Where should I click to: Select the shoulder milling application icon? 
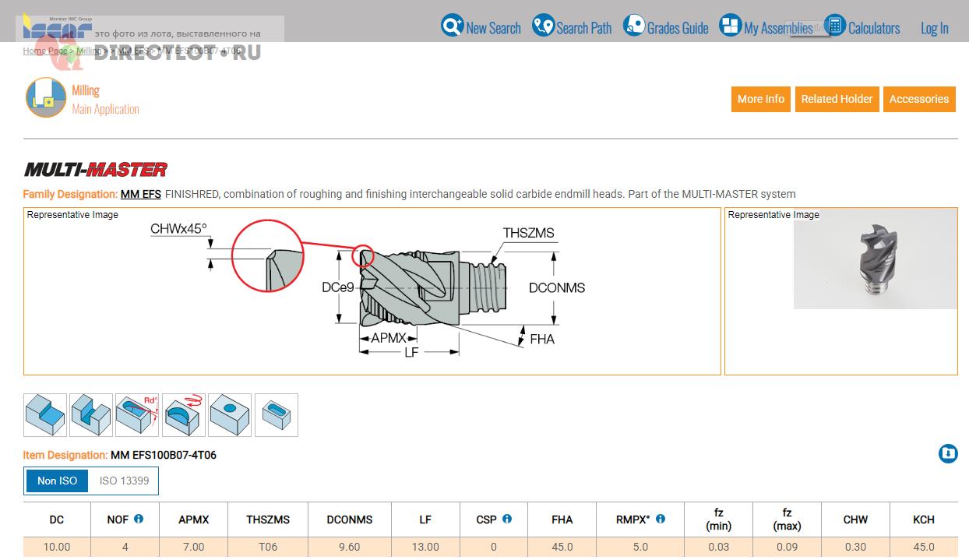pyautogui.click(x=45, y=414)
